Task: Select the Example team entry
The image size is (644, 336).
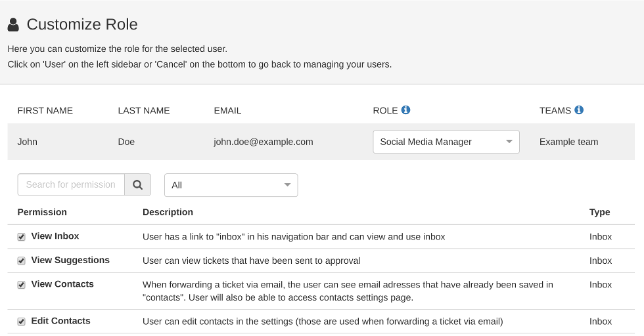Action: [568, 142]
